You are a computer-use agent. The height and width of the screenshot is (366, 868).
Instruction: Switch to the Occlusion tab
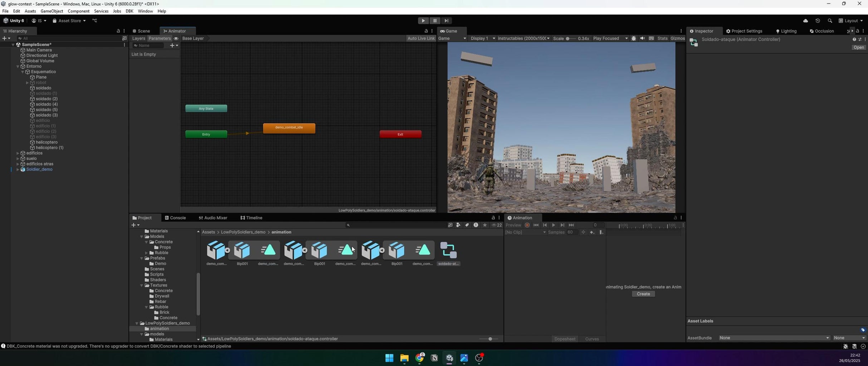pos(822,31)
